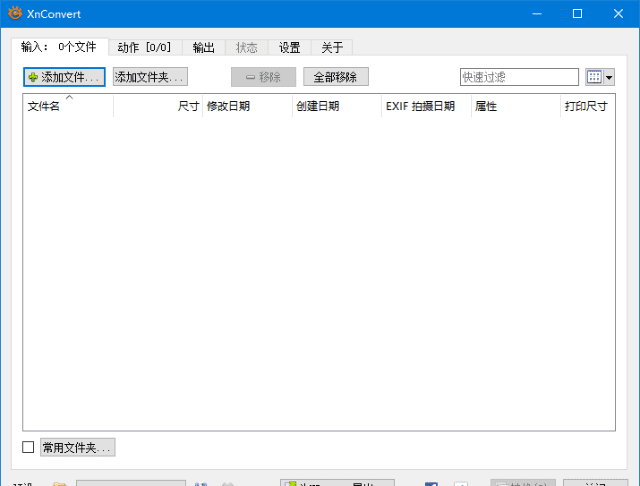Viewport: 640px width, 486px height.
Task: Open the 输出 (Output) tab
Action: pos(203,47)
